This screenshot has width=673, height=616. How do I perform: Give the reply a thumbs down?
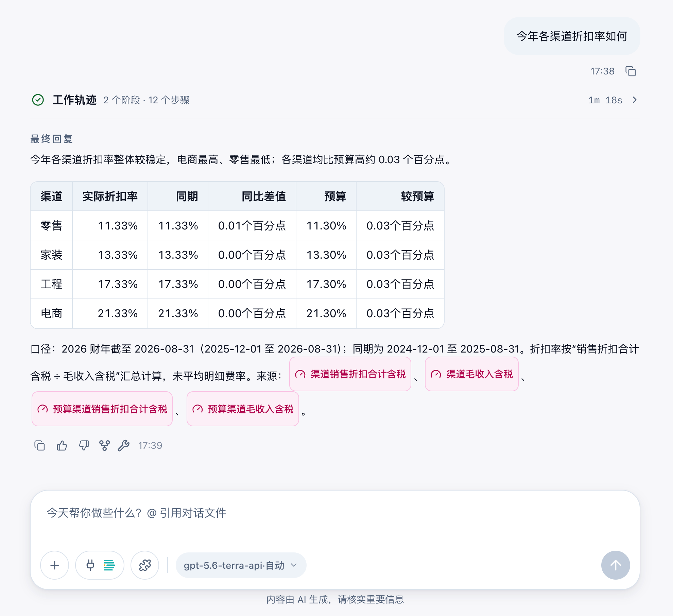tap(84, 445)
